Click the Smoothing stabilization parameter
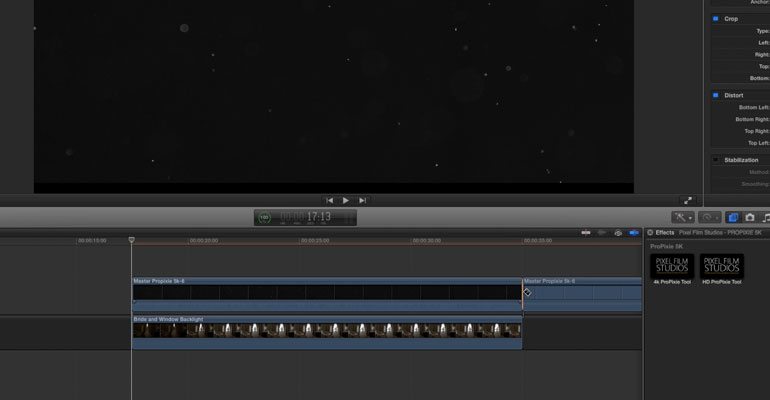The width and height of the screenshot is (770, 400). point(755,184)
